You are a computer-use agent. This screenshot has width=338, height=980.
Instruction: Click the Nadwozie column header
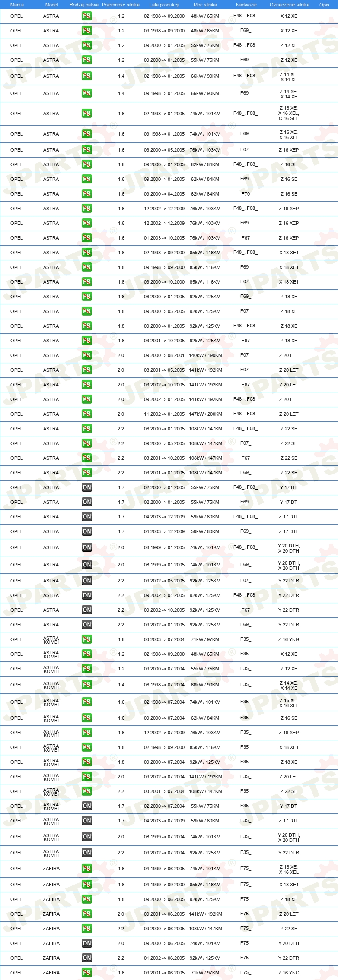point(246,5)
